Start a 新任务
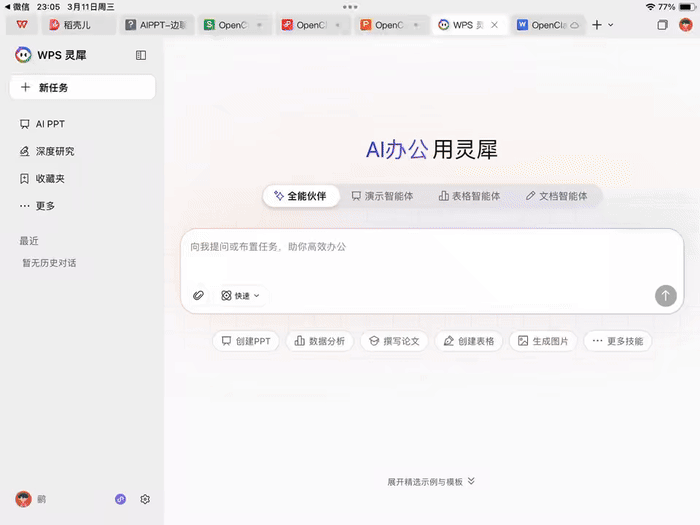Viewport: 700px width, 525px height. pos(83,88)
